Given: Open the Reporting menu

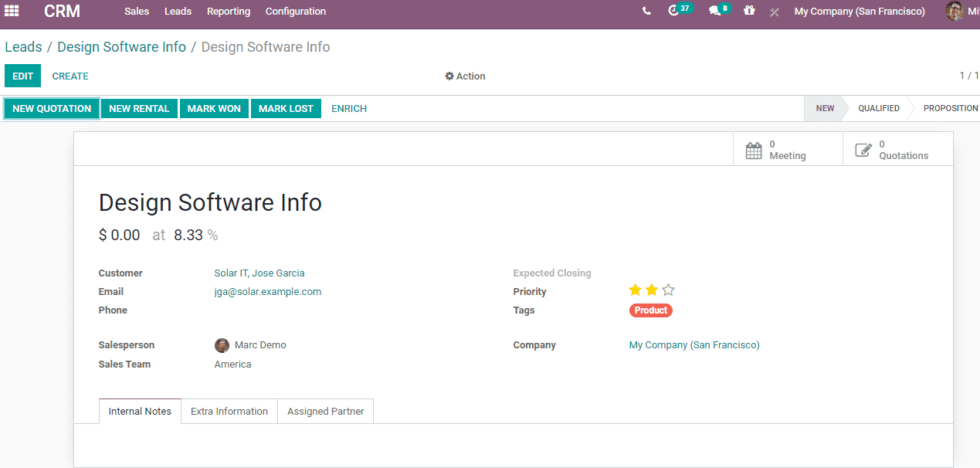Looking at the screenshot, I should [x=229, y=12].
